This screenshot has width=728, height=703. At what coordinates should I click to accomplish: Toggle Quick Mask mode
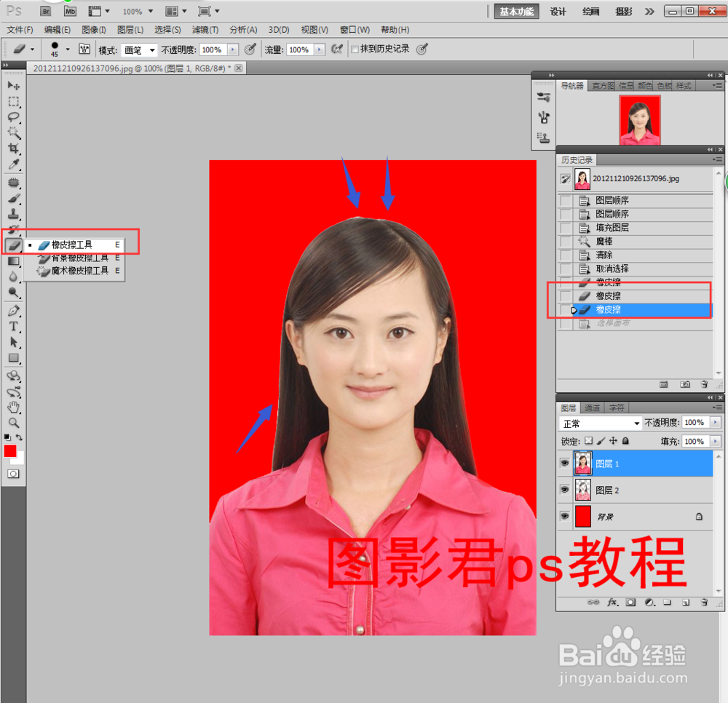click(13, 474)
